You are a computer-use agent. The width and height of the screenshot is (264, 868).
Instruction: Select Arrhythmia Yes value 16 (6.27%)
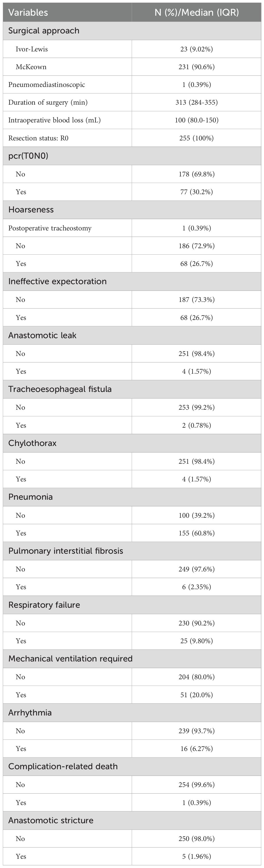(196, 749)
